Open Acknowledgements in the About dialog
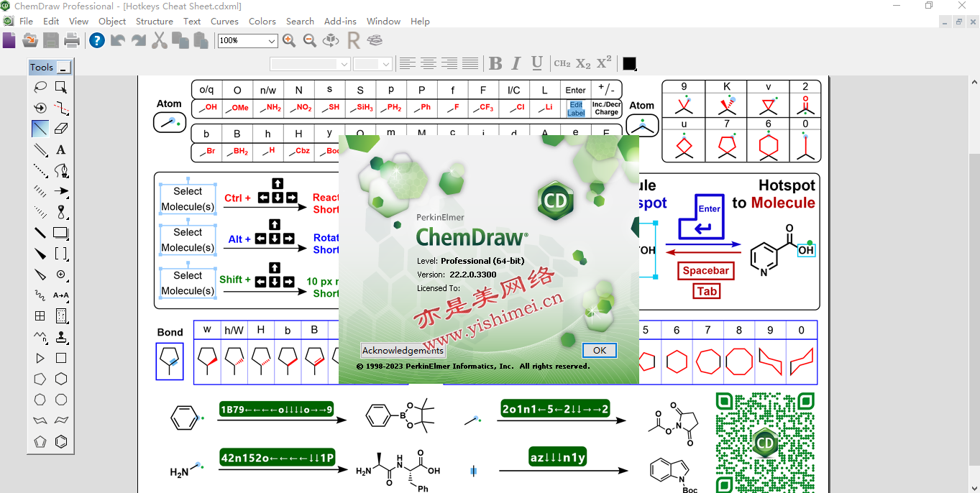 (x=403, y=351)
